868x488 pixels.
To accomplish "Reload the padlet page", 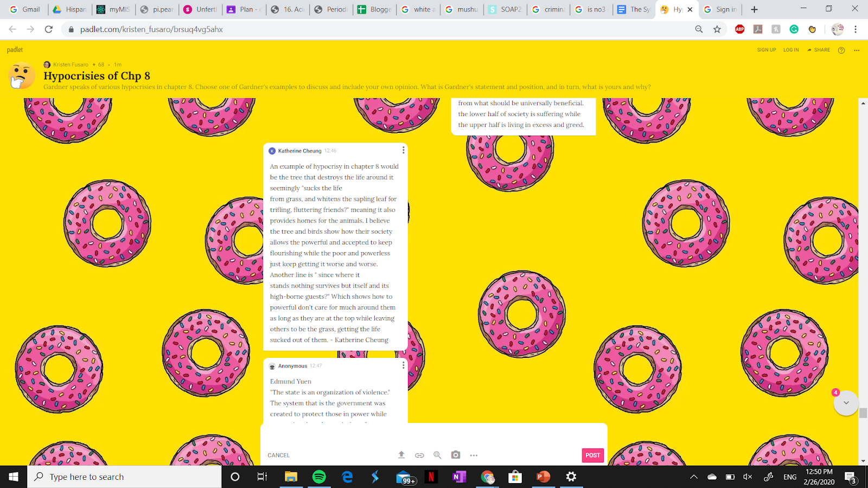I will tap(49, 29).
